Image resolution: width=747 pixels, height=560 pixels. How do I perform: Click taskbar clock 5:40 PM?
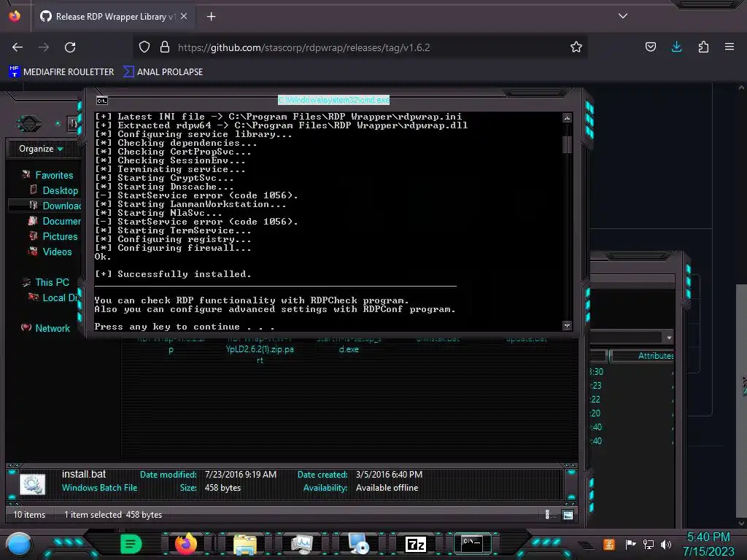point(708,537)
